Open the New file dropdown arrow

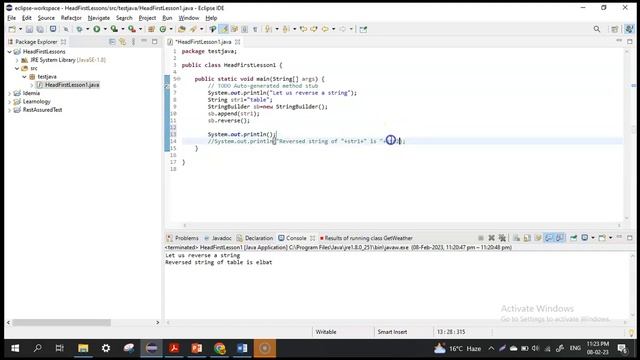pos(20,29)
